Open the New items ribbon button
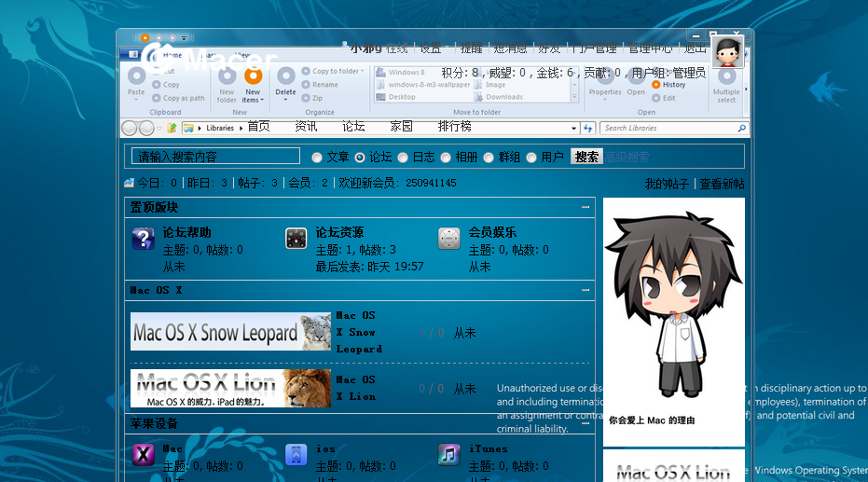The image size is (868, 482). (x=253, y=85)
